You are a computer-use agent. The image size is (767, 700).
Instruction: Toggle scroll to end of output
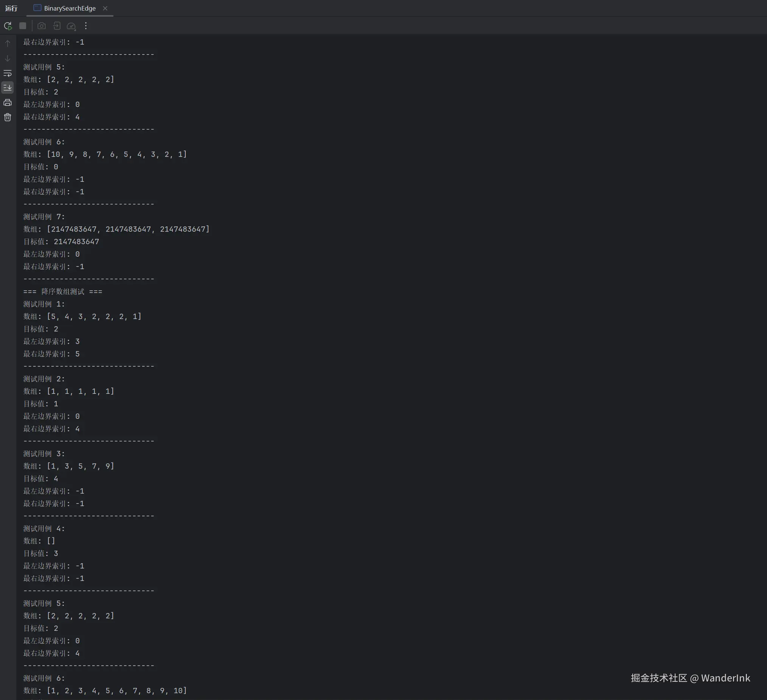pyautogui.click(x=8, y=87)
